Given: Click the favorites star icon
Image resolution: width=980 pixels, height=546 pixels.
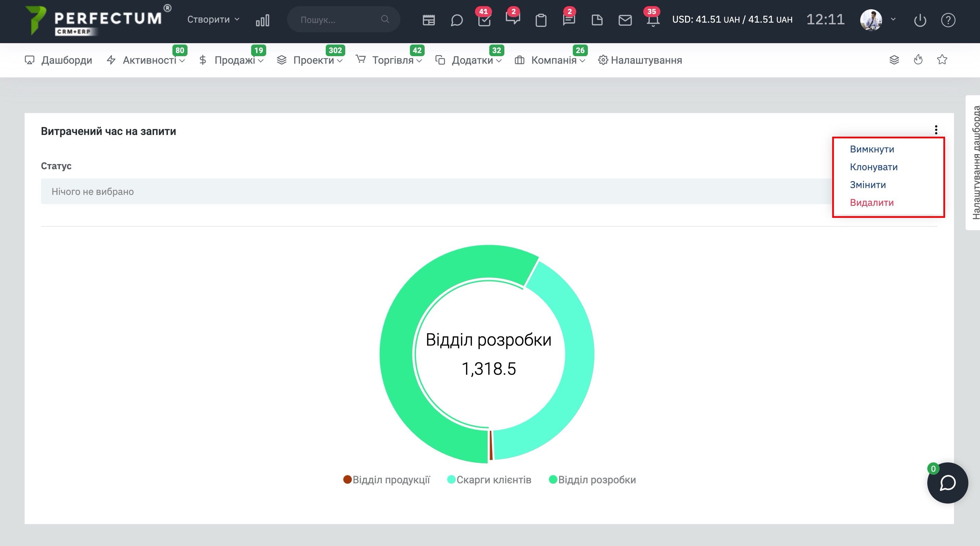Looking at the screenshot, I should pyautogui.click(x=942, y=60).
